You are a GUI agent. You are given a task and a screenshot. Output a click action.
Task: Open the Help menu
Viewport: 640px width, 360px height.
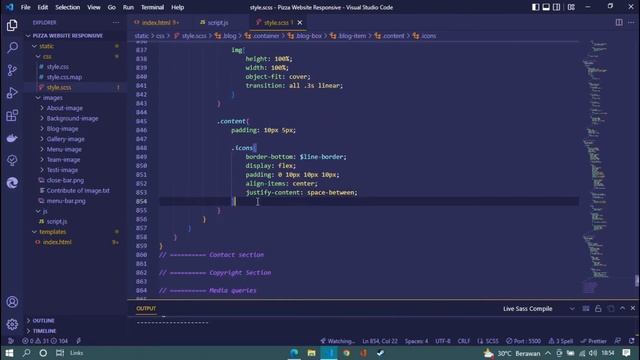coord(177,7)
